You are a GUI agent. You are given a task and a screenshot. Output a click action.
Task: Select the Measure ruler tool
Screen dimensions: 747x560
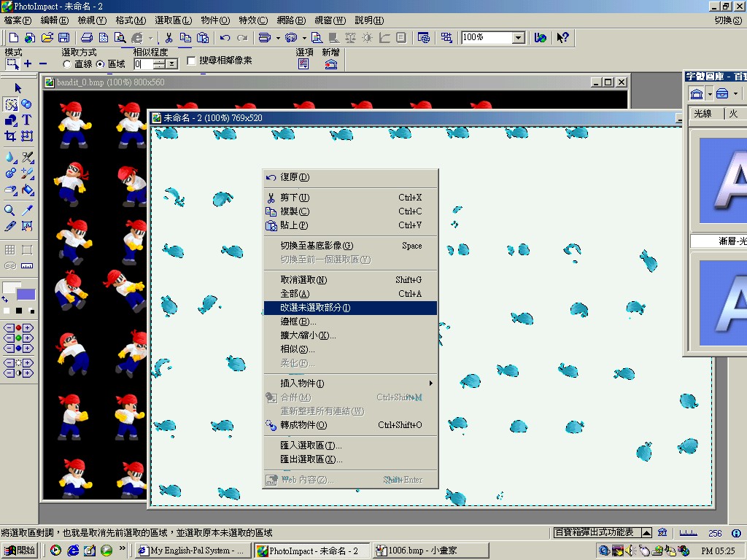pyautogui.click(x=27, y=265)
